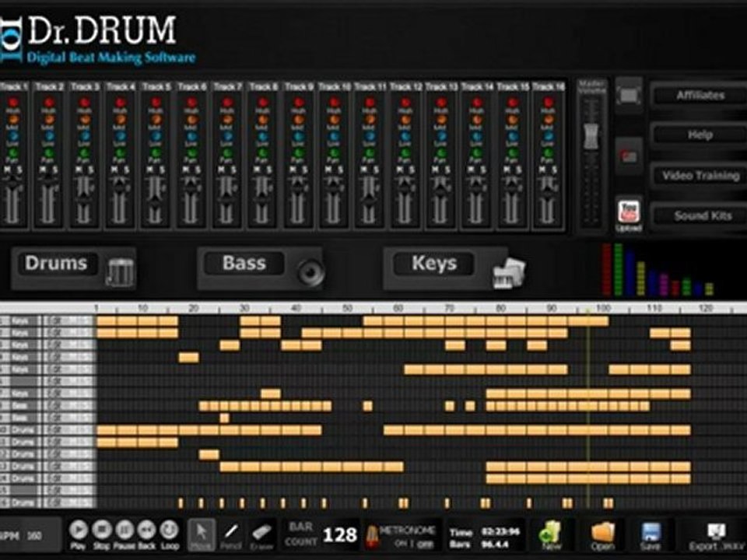Toggle the Loop playback button
This screenshot has height=560, width=747.
pos(169,530)
